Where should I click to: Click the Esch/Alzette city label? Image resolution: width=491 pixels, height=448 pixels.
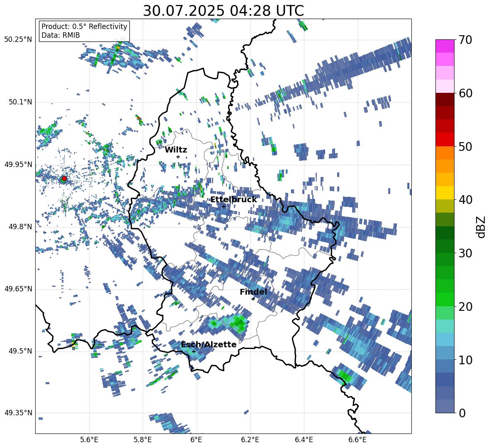point(209,344)
